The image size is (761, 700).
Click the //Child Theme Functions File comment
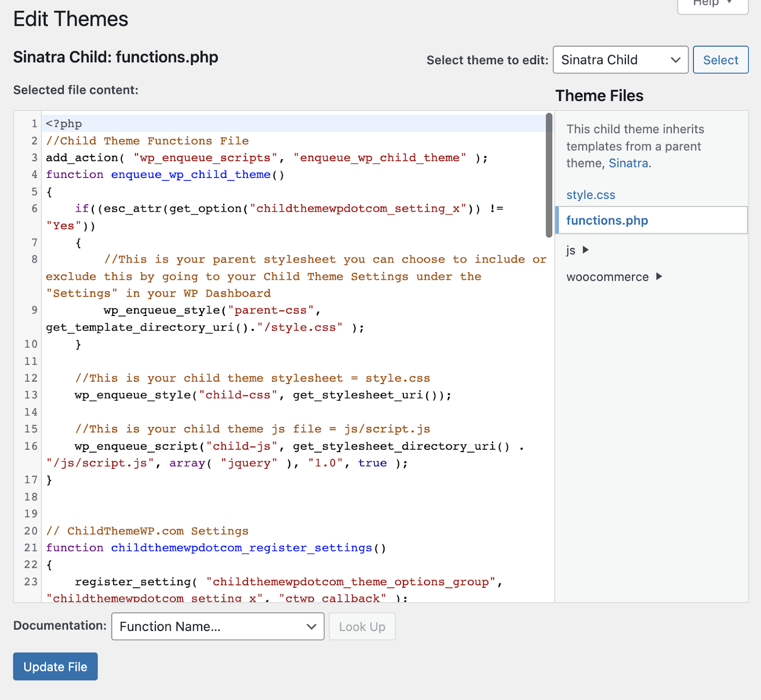147,141
